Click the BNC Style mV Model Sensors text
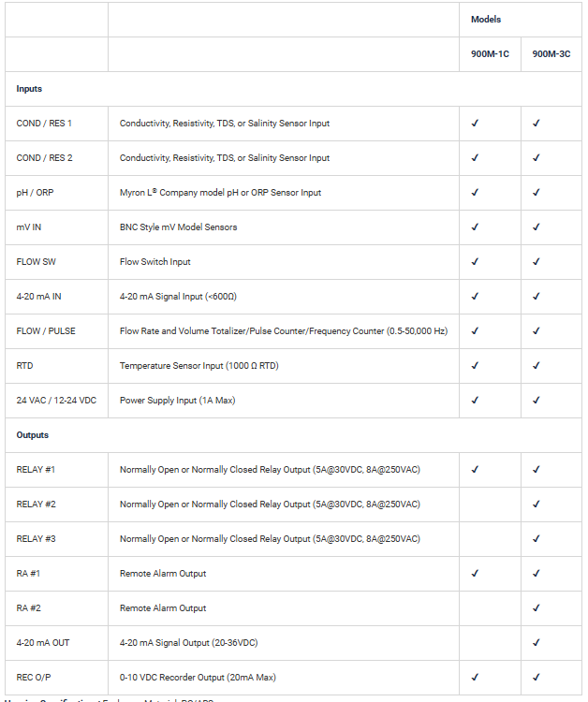Screen dimensions: 588x702 click(178, 227)
